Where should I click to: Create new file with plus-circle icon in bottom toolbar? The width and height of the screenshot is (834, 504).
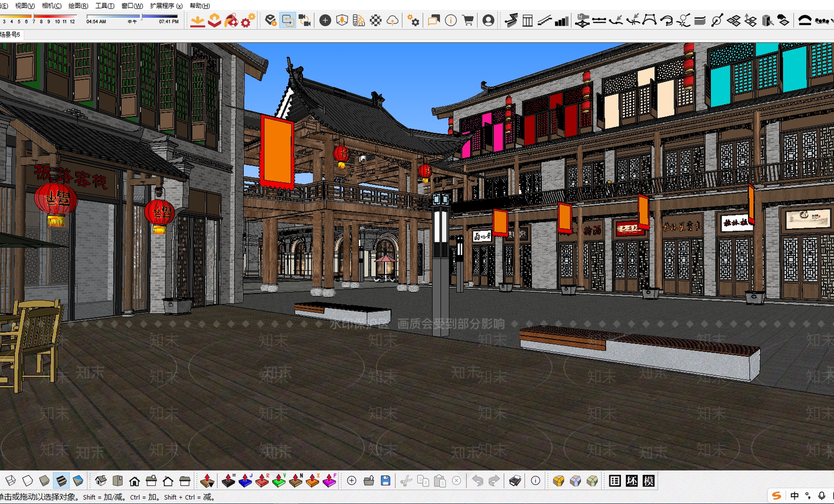click(x=352, y=481)
